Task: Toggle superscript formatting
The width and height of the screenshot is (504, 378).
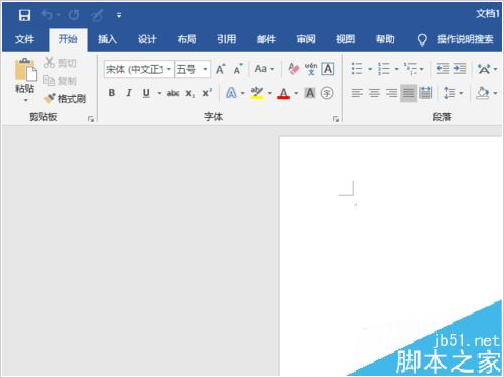Action: coord(207,93)
